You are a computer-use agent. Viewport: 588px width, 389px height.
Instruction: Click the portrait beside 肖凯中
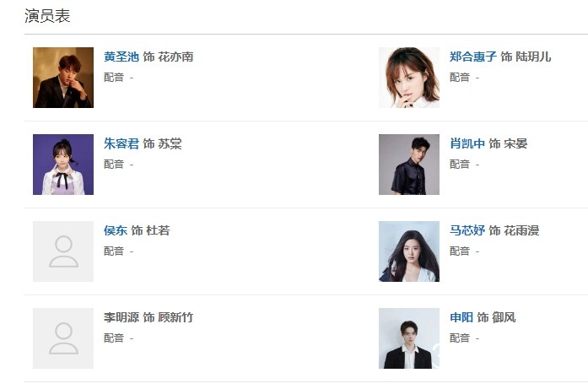pyautogui.click(x=409, y=165)
